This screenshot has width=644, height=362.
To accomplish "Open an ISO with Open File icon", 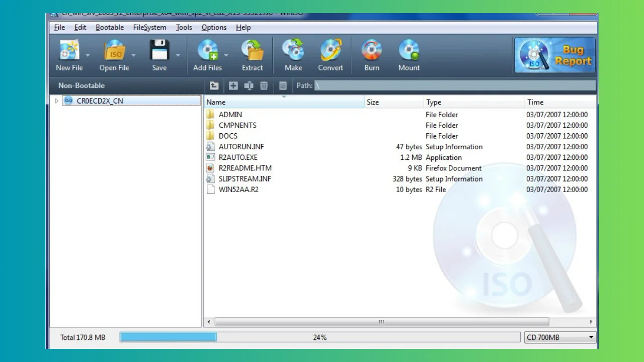I will 114,50.
